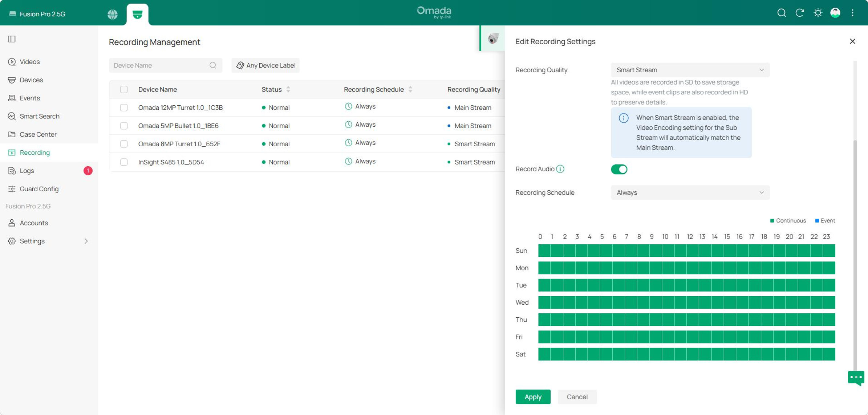868x415 pixels.
Task: Click the info icon in Smart Stream notice
Action: point(624,118)
